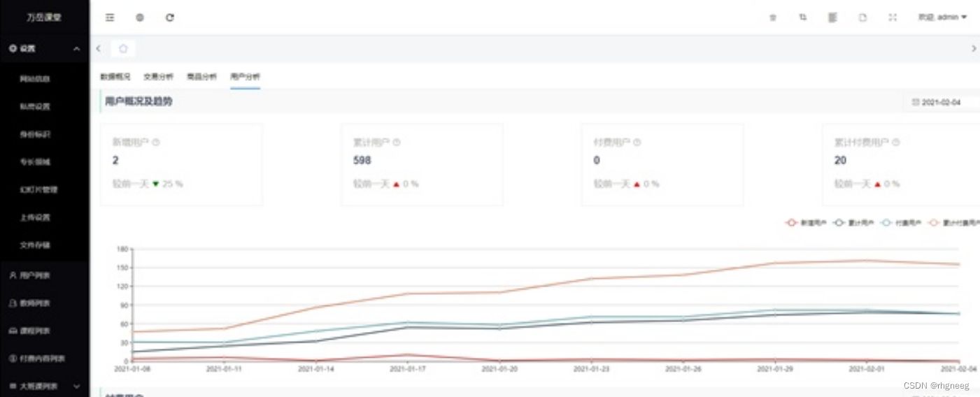Click the globe icon in top bar
Viewport: 980px width, 397px height.
(x=140, y=17)
